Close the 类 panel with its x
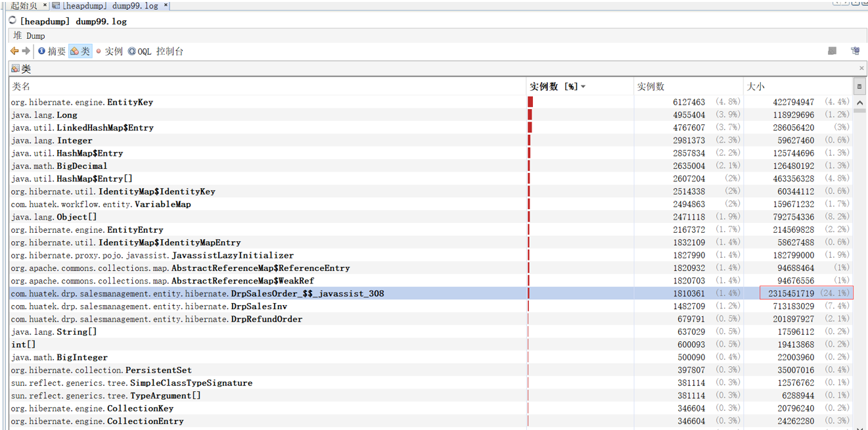The height and width of the screenshot is (430, 868). pos(861,68)
